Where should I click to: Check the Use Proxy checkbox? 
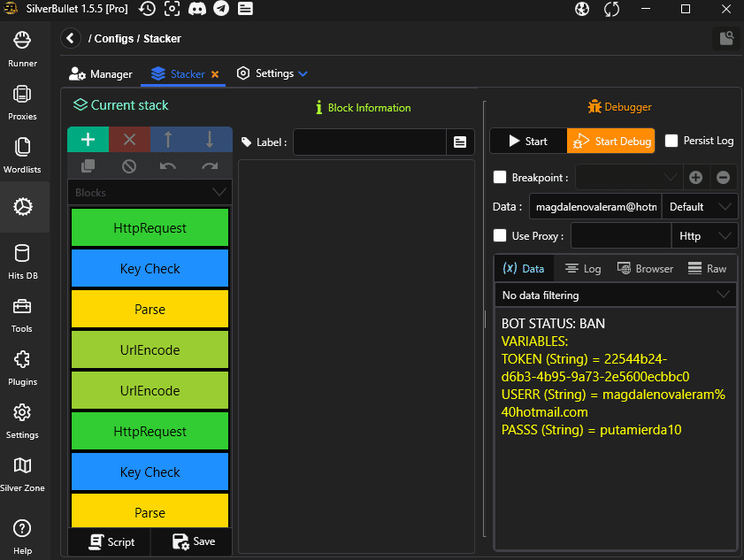pyautogui.click(x=501, y=235)
